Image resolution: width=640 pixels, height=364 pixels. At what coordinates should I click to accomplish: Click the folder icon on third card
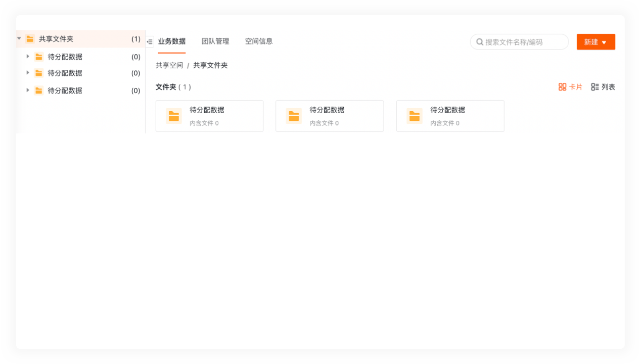415,116
